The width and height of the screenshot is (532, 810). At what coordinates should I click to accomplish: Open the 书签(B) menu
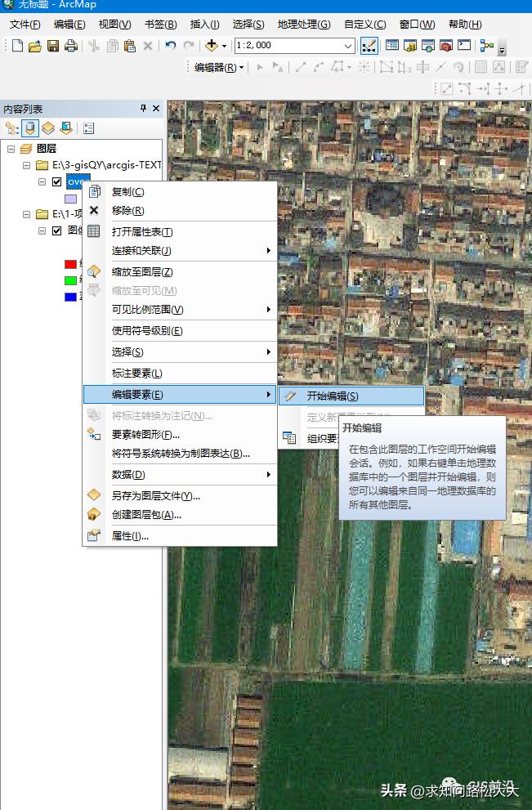tap(161, 25)
